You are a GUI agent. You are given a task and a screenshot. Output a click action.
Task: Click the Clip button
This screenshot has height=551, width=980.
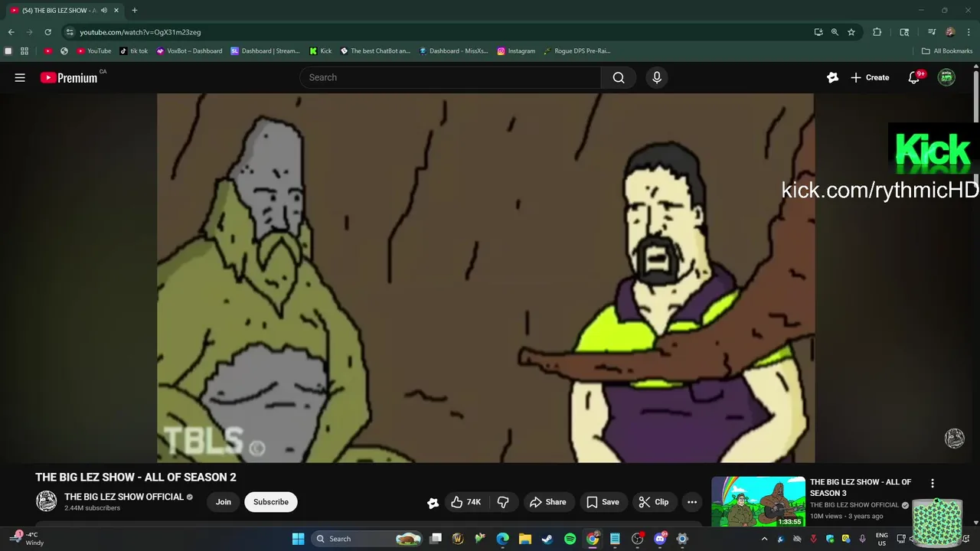654,502
